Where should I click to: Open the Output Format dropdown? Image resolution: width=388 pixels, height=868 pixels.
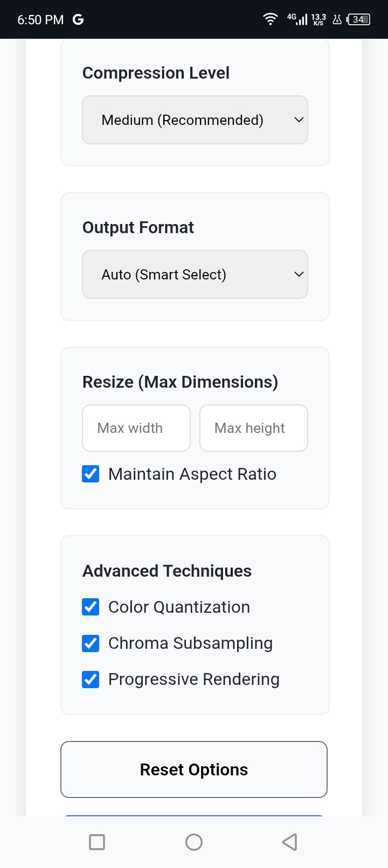coord(195,274)
